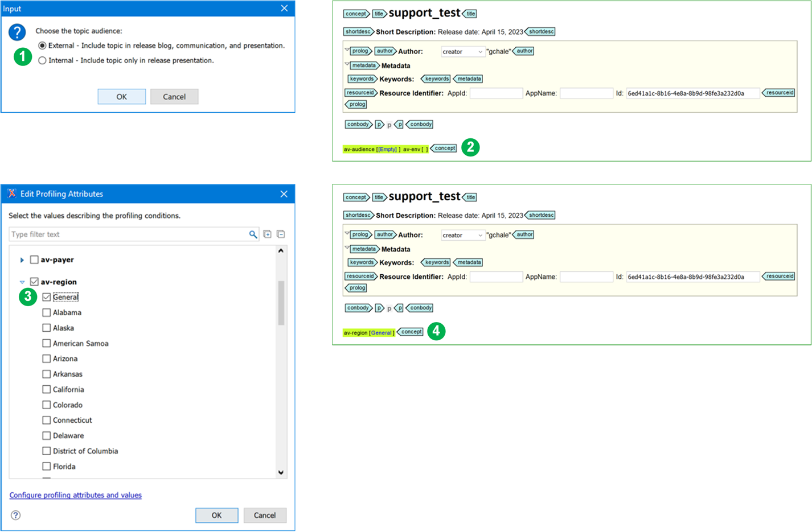Screen dimensions: 812x532
Task: Click the closing concept tag next to av-region [General]
Action: coord(410,332)
